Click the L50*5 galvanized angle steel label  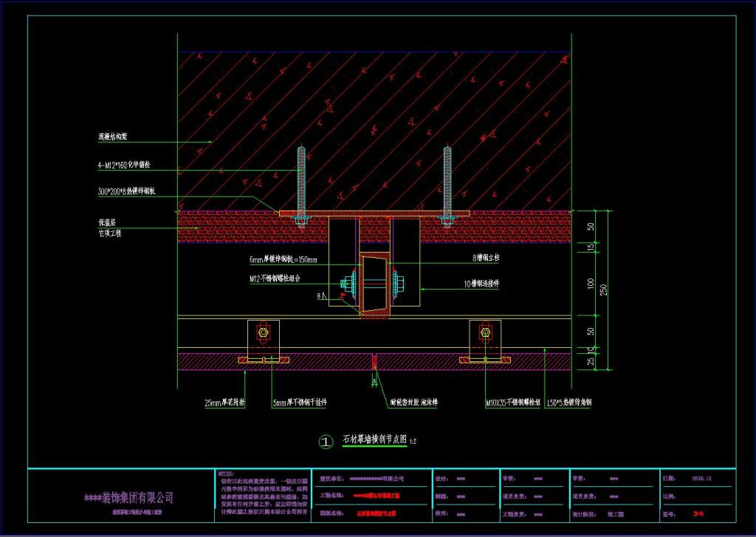click(x=569, y=403)
